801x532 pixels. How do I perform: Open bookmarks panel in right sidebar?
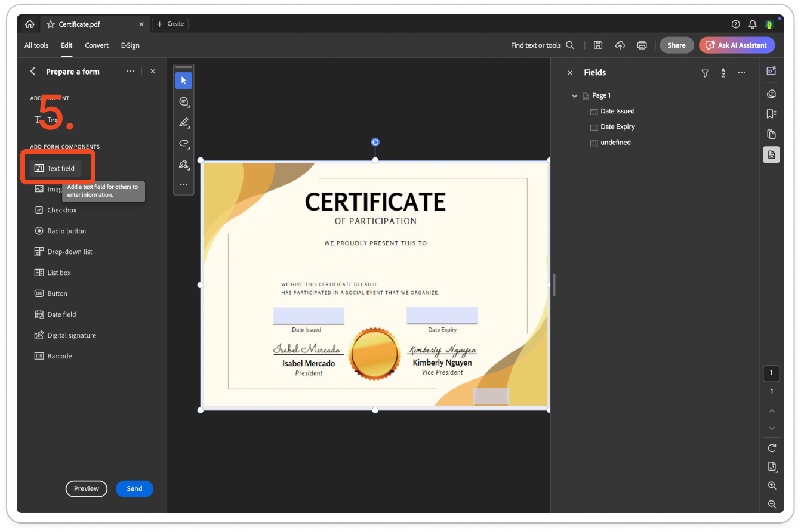click(x=771, y=113)
